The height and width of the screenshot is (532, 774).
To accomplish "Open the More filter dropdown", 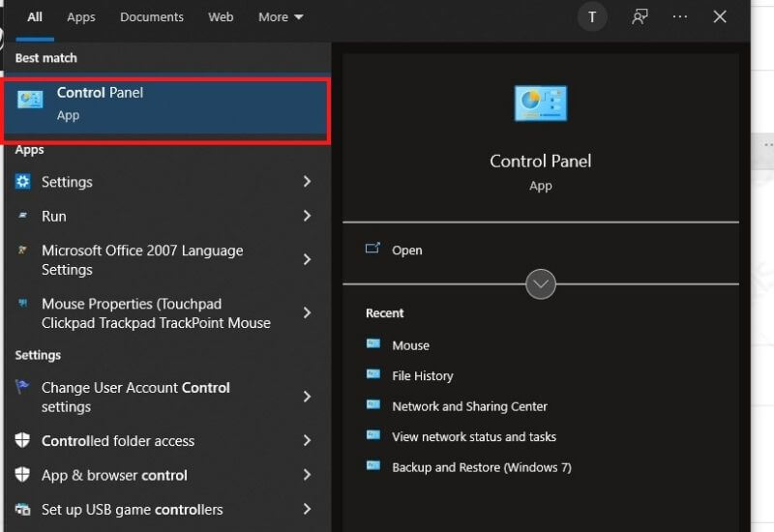I will (281, 17).
